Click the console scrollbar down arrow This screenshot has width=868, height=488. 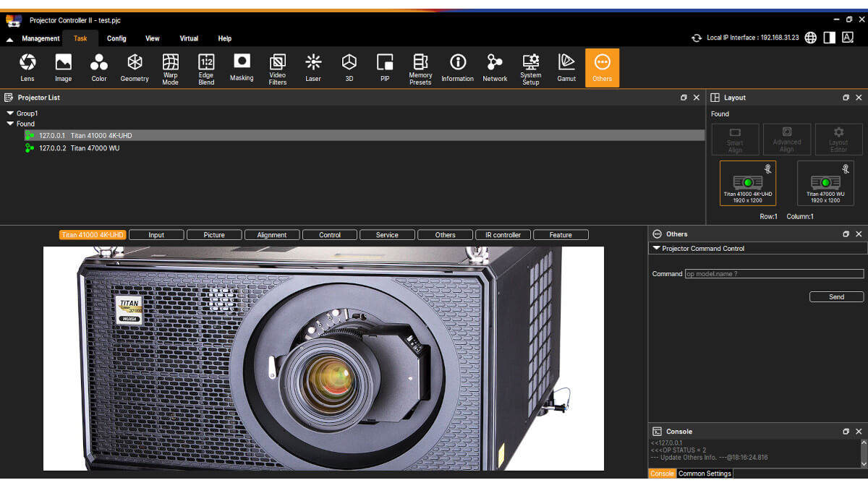pyautogui.click(x=864, y=463)
